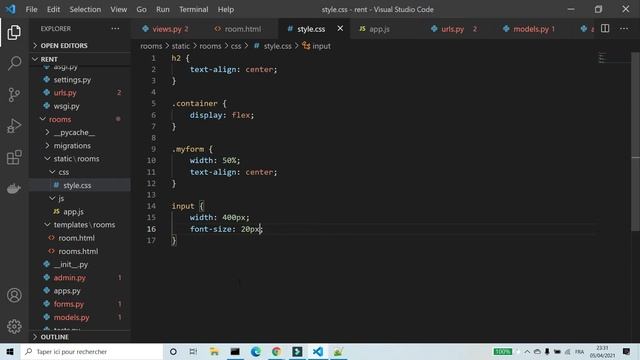This screenshot has height=360, width=640.
Task: Open the Help menu
Action: coord(226,9)
